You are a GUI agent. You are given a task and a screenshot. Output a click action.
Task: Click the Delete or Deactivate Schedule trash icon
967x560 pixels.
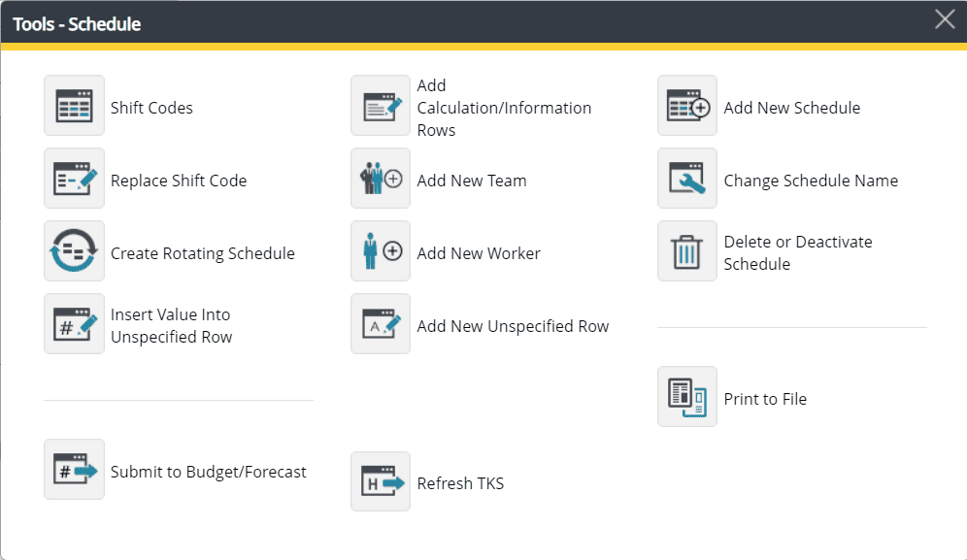coord(687,251)
